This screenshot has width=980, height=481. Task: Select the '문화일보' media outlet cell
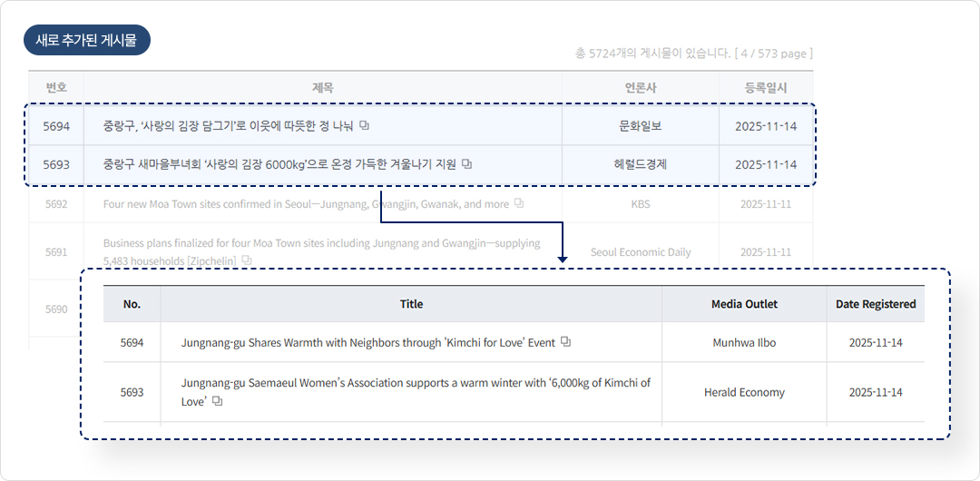[640, 126]
